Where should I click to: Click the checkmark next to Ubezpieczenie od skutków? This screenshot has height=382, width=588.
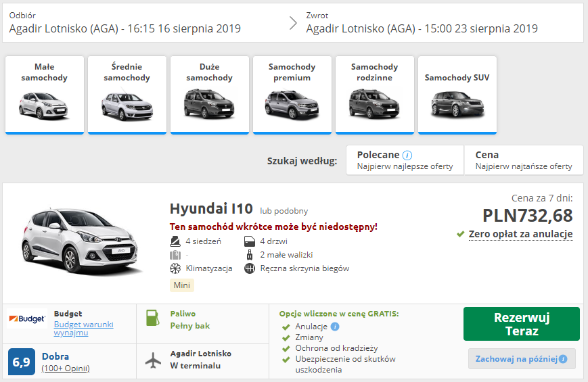tap(286, 360)
